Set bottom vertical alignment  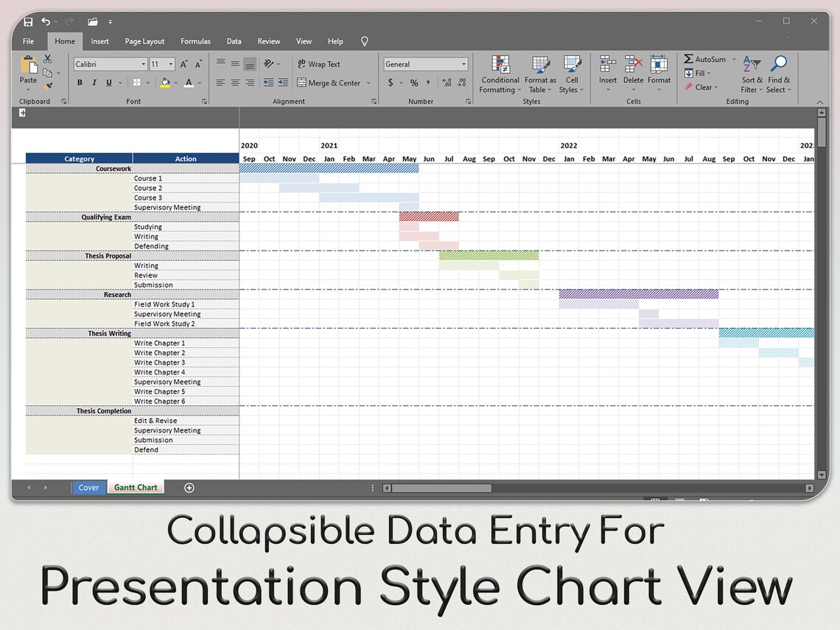pos(250,64)
